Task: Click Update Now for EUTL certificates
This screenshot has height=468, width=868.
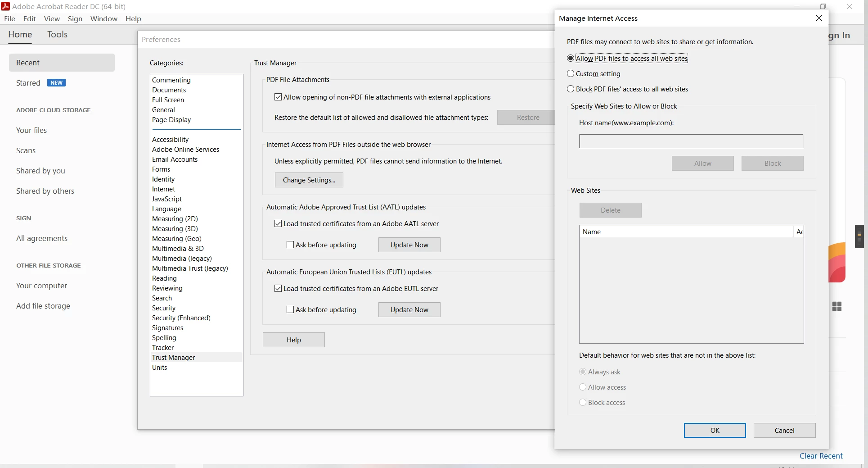Action: click(409, 309)
